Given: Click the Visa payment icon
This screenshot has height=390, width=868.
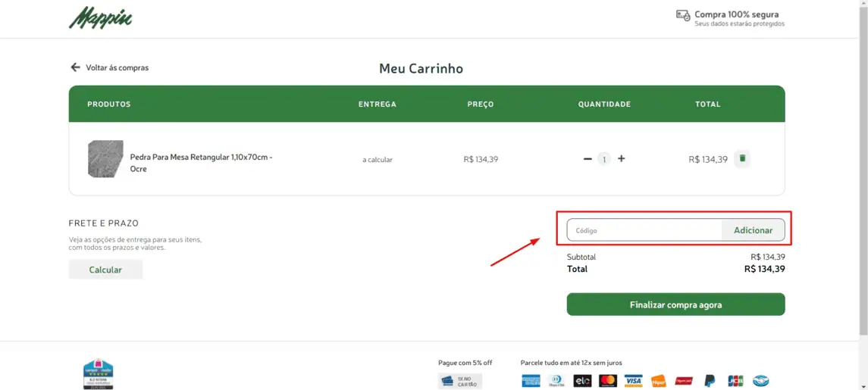Looking at the screenshot, I should [633, 380].
